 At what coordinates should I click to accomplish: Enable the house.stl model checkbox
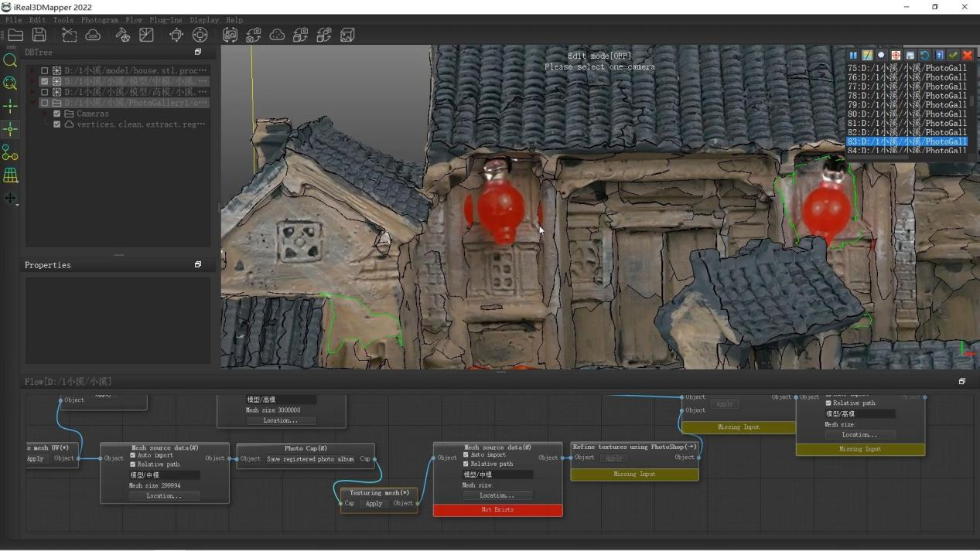pyautogui.click(x=45, y=70)
